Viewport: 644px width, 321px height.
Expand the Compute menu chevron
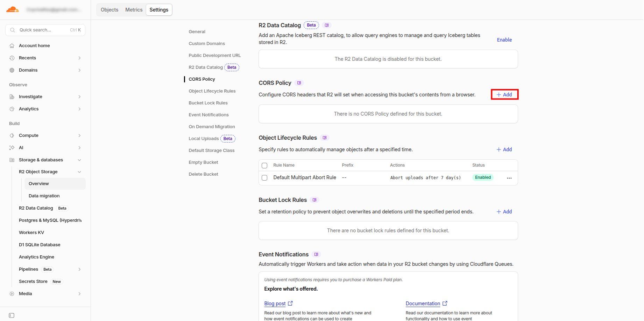[x=79, y=136]
